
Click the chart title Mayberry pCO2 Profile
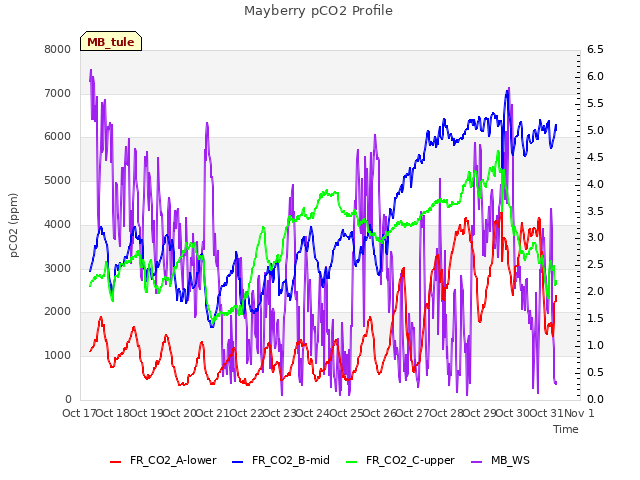click(318, 11)
